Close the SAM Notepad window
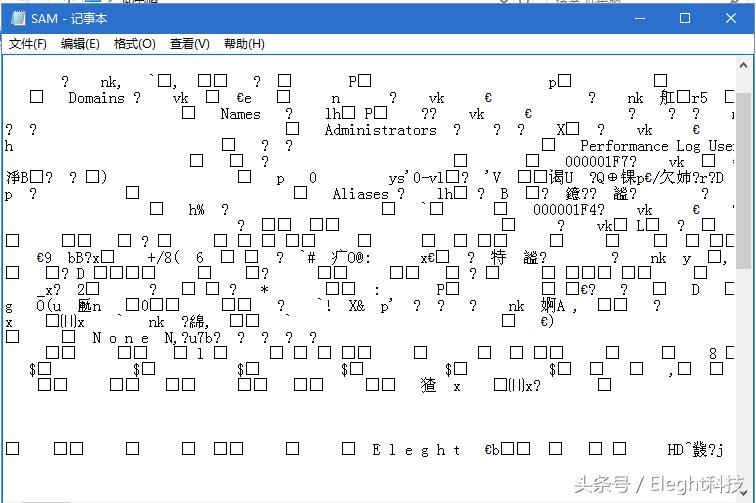 [x=731, y=18]
